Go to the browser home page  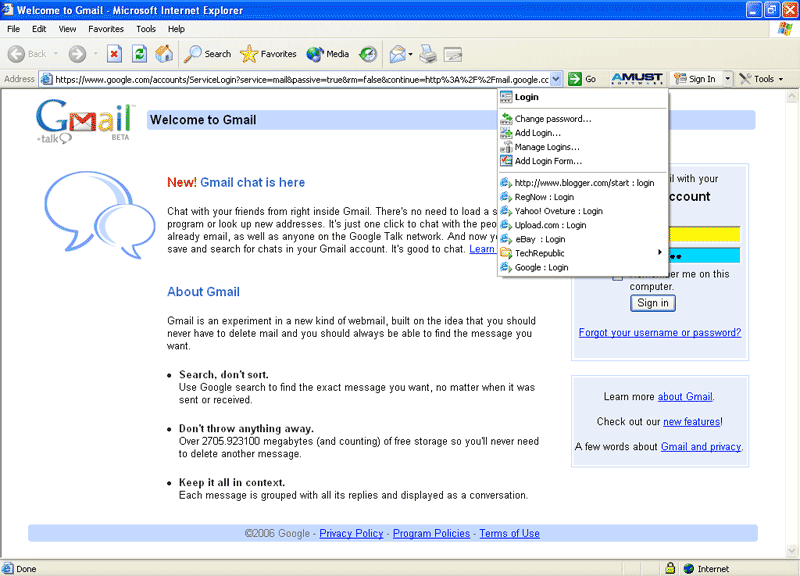tap(164, 54)
